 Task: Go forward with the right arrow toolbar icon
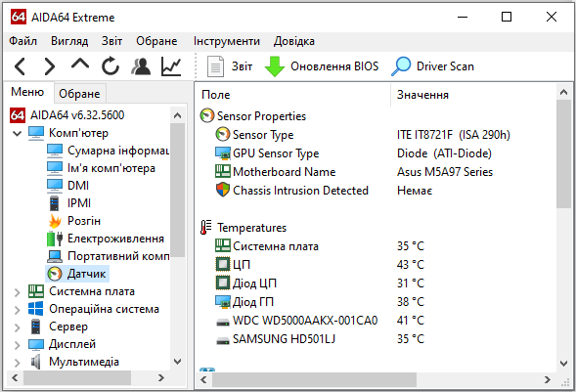(x=50, y=66)
